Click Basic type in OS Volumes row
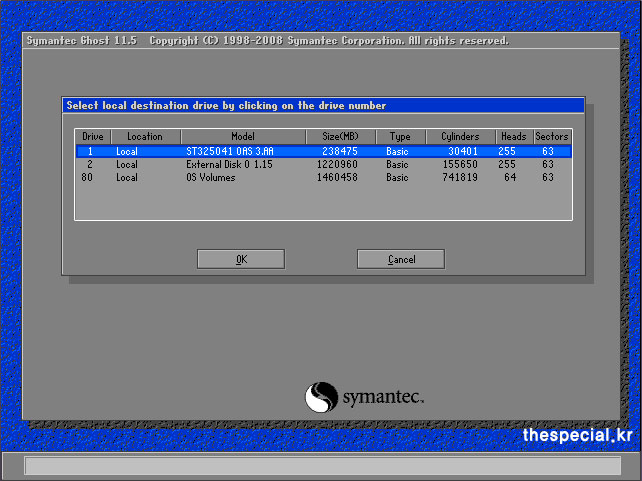 [397, 177]
